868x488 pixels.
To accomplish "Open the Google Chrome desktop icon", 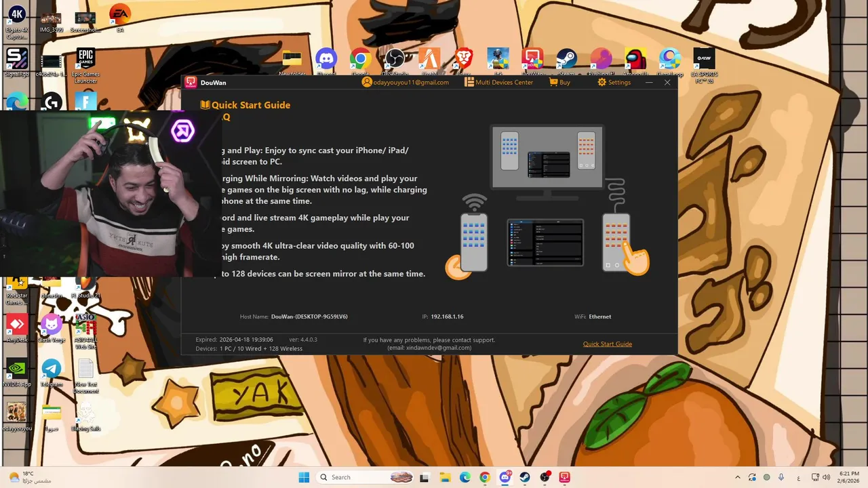I will pyautogui.click(x=360, y=62).
